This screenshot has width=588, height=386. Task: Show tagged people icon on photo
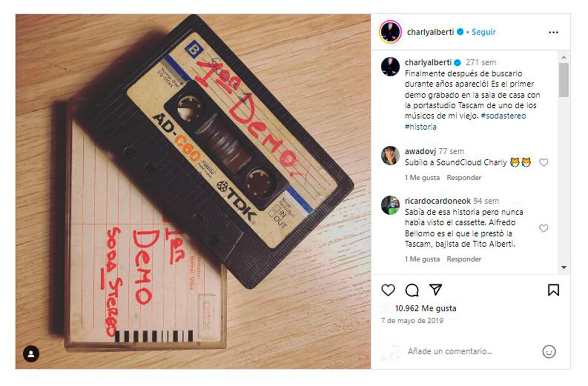click(31, 354)
